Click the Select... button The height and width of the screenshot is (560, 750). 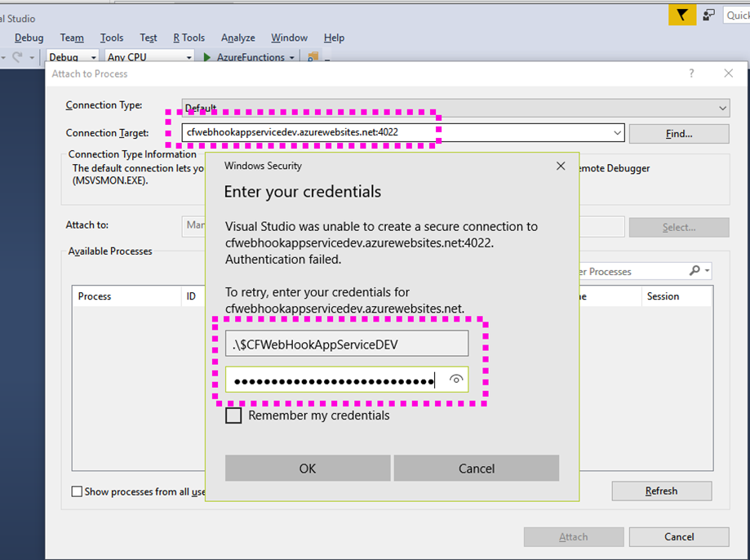click(679, 228)
